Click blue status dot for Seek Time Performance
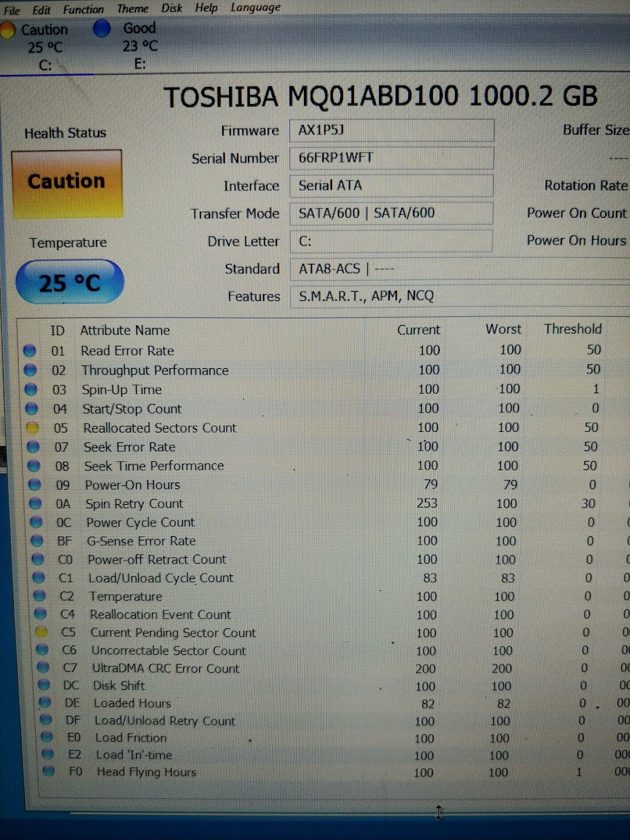 [34, 466]
